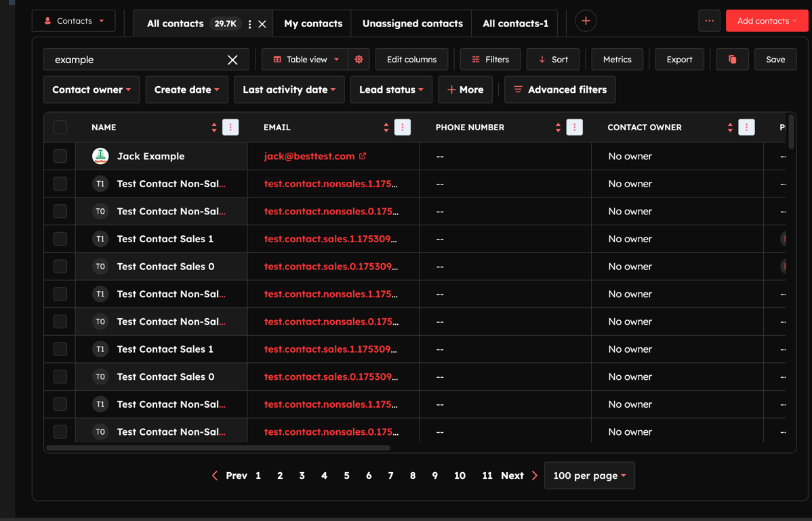
Task: Click the Edit columns button
Action: (411, 60)
